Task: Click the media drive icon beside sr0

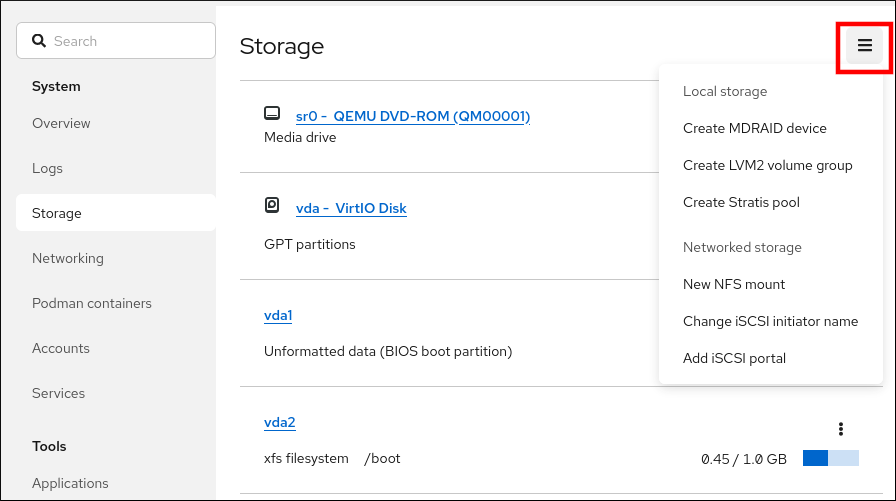Action: 272,114
